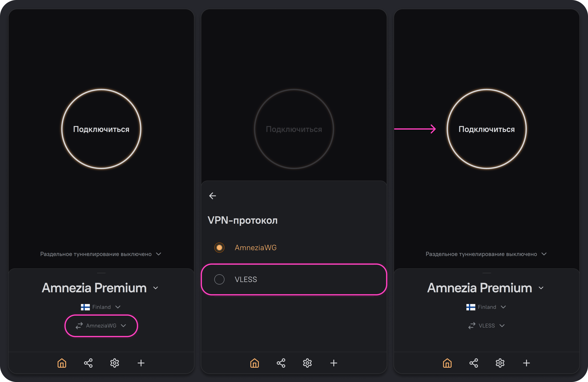
Task: Open Amnezia Premium server list on right screen
Action: [x=485, y=288]
